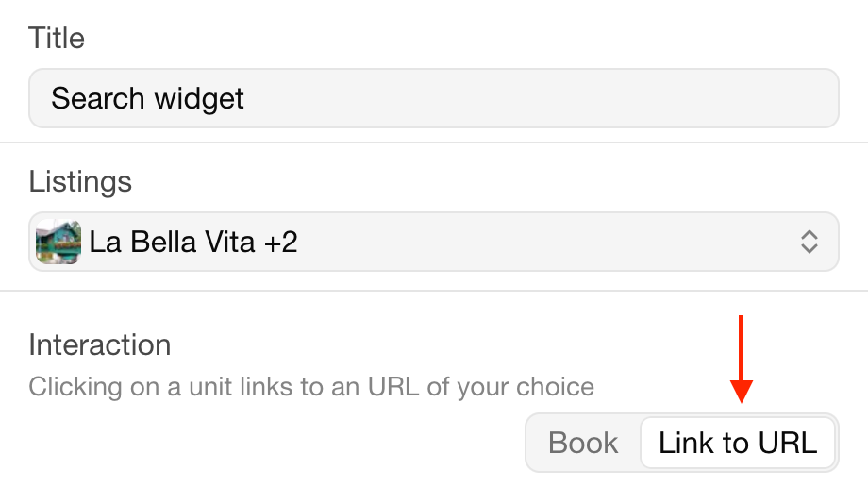Open the Listings dropdown
Viewport: 868px width, 487px height.
pyautogui.click(x=433, y=243)
